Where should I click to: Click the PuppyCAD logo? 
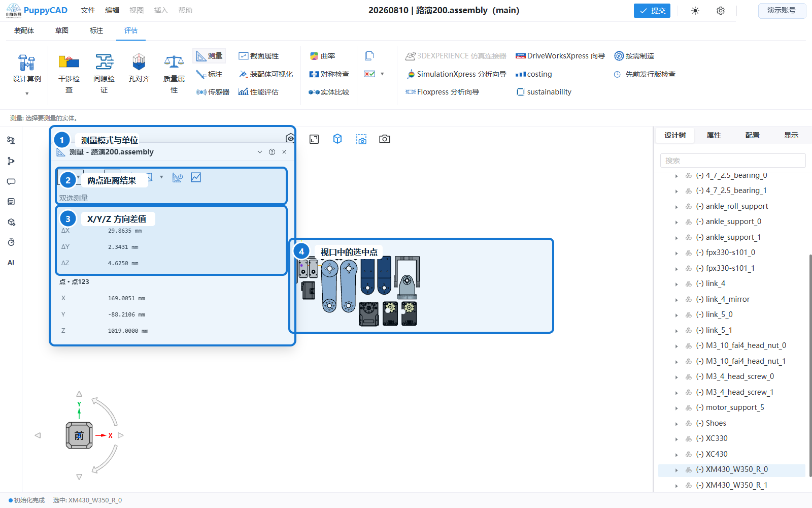[37, 10]
